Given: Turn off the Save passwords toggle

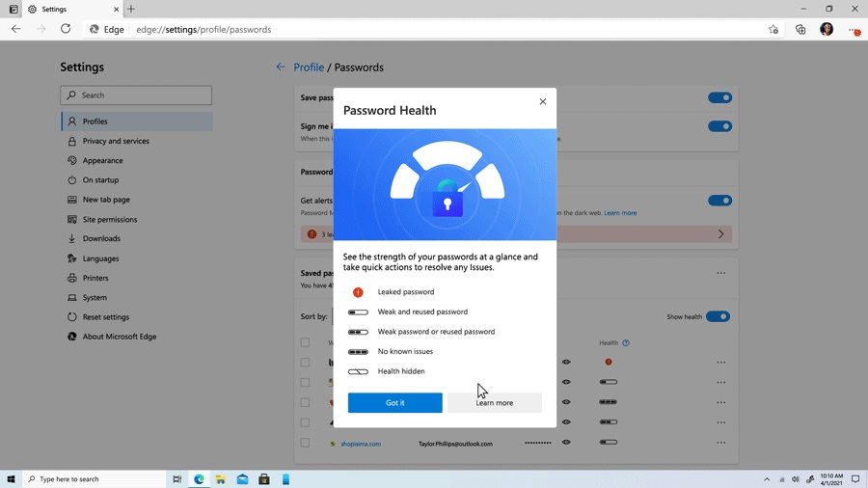Looking at the screenshot, I should click(x=719, y=97).
